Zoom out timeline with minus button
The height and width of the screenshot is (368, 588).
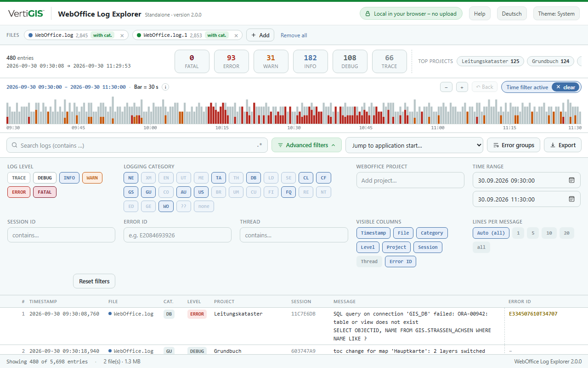pos(446,87)
